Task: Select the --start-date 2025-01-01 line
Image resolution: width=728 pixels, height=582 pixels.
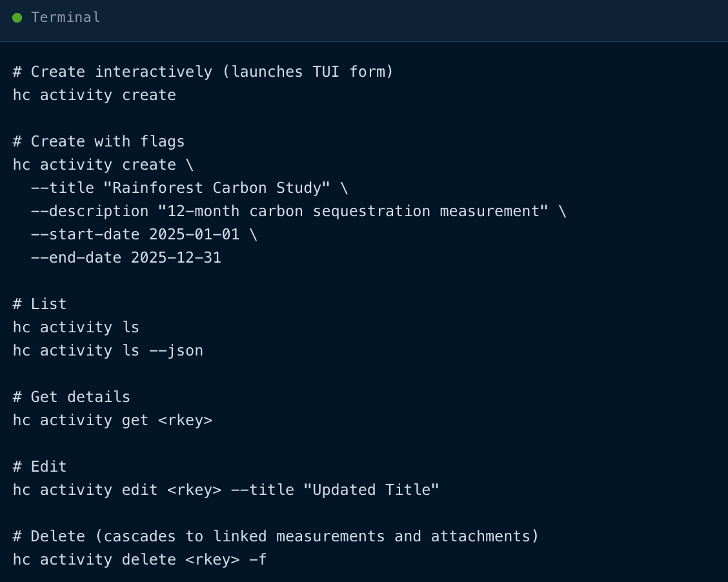Action: pos(143,234)
